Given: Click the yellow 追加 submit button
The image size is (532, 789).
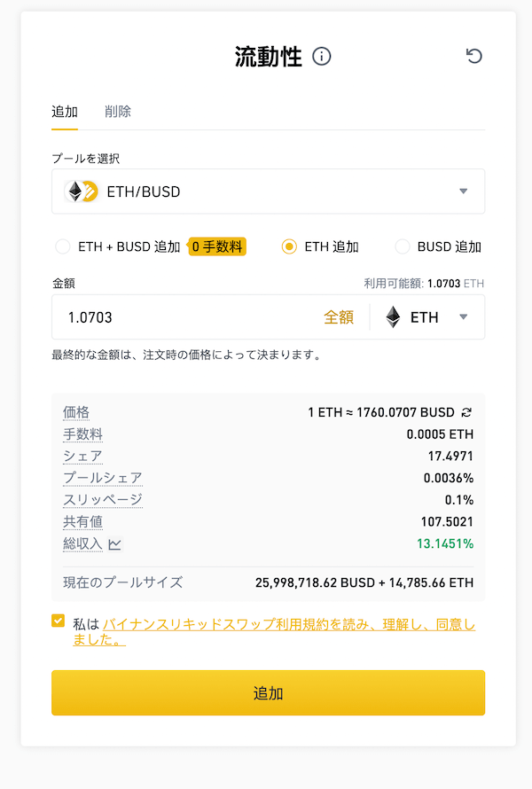Looking at the screenshot, I should tap(269, 693).
